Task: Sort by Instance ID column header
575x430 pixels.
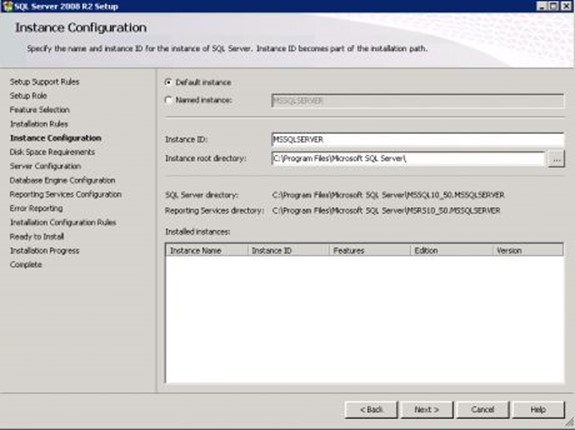Action: pyautogui.click(x=289, y=250)
